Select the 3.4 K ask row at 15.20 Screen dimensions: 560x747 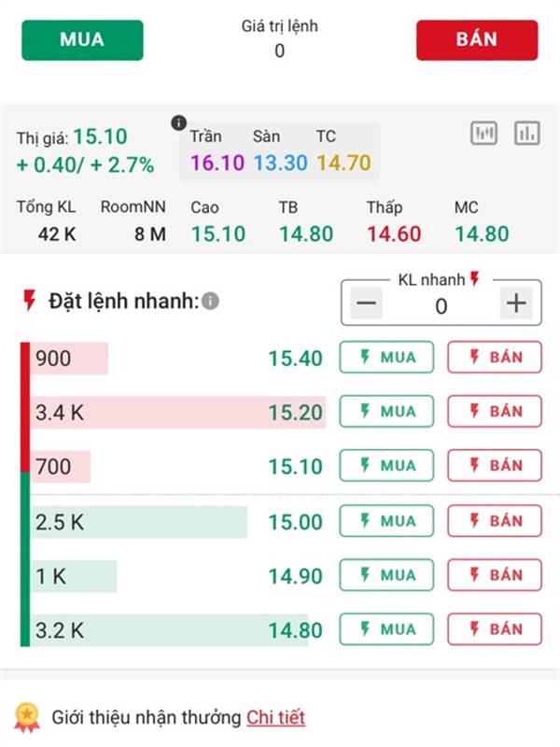point(177,413)
